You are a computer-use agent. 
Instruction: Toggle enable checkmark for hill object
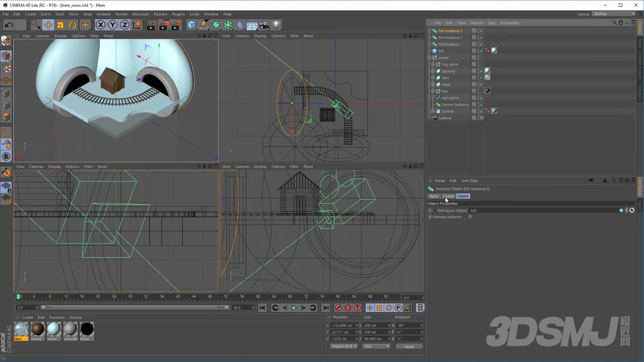pos(481,51)
